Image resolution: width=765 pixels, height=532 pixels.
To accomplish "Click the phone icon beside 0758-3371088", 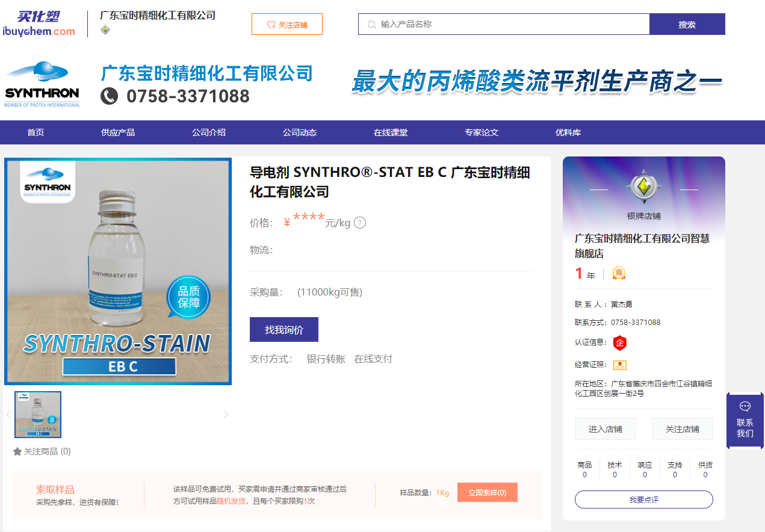I will 109,96.
